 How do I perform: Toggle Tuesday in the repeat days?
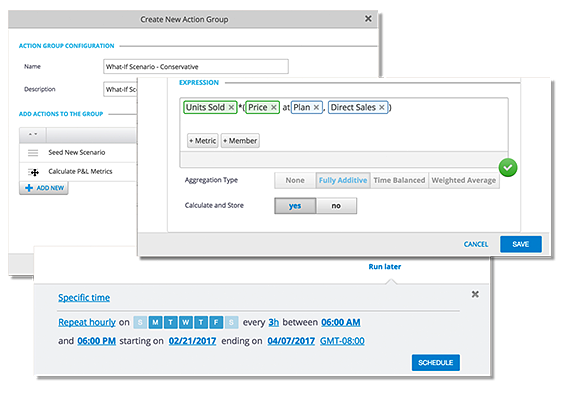171,322
